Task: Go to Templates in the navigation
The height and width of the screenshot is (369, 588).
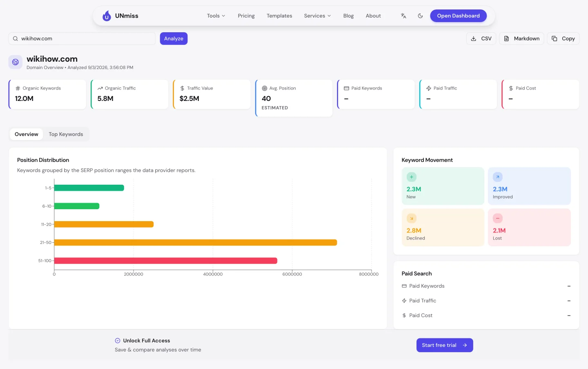Action: [x=279, y=16]
